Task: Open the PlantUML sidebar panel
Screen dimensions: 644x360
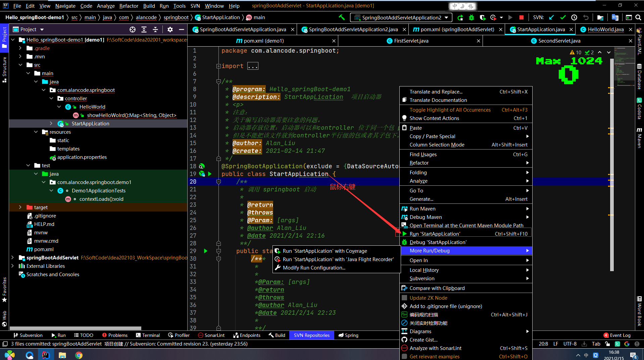Action: coord(639,42)
